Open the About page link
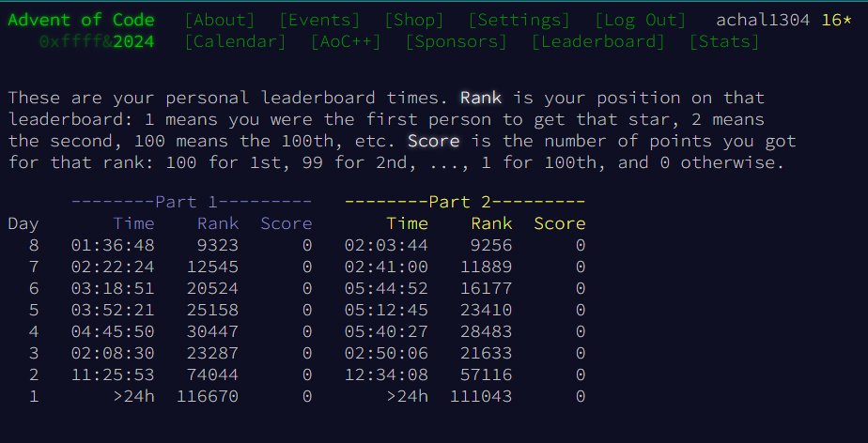The image size is (868, 443). [219, 21]
